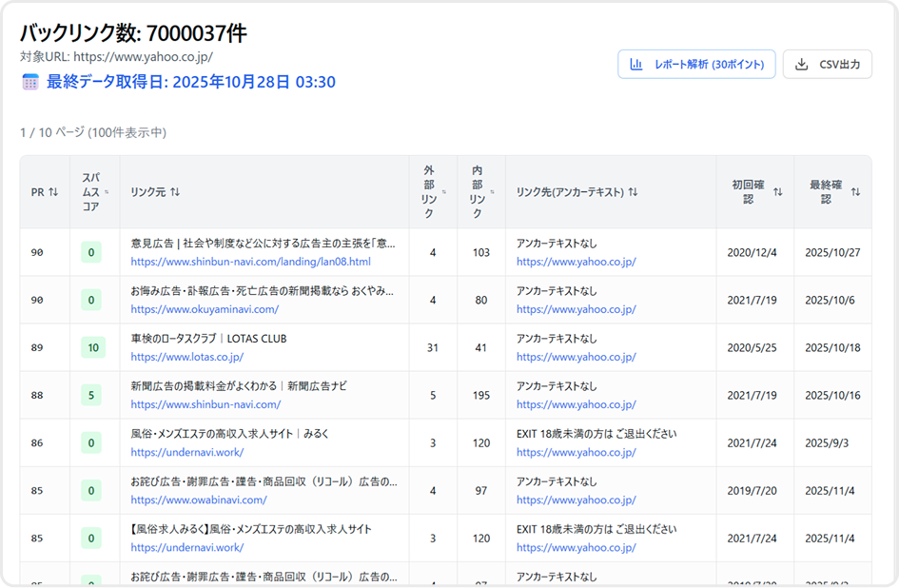Open the okuyaminavi.com source link
The height and width of the screenshot is (588, 899).
coord(205,309)
